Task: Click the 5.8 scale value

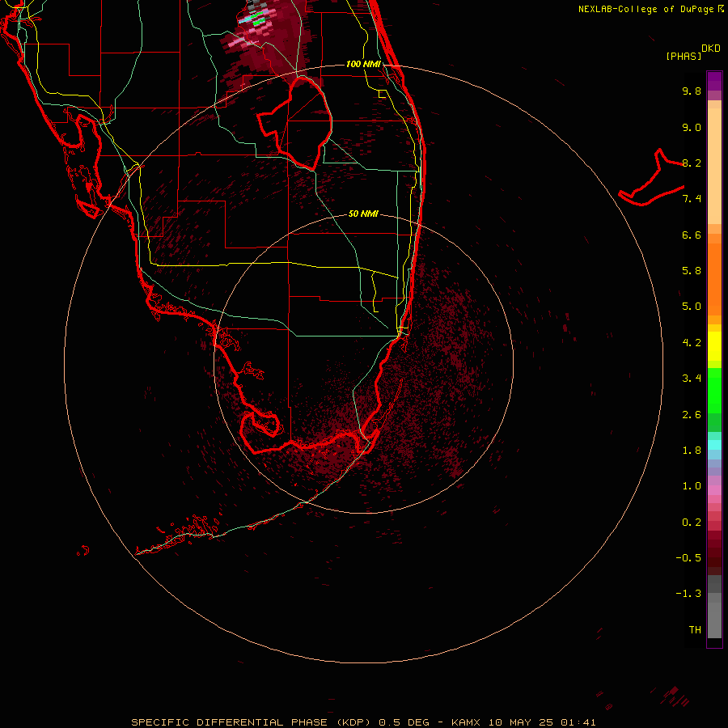Action: [x=692, y=271]
